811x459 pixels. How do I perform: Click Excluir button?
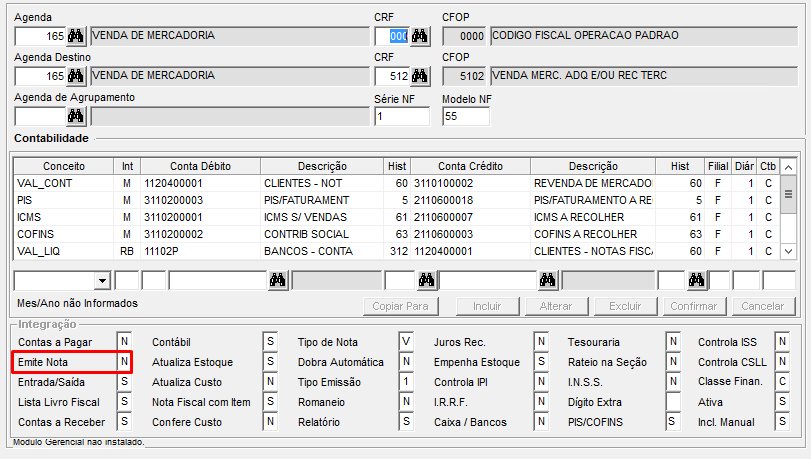point(625,306)
